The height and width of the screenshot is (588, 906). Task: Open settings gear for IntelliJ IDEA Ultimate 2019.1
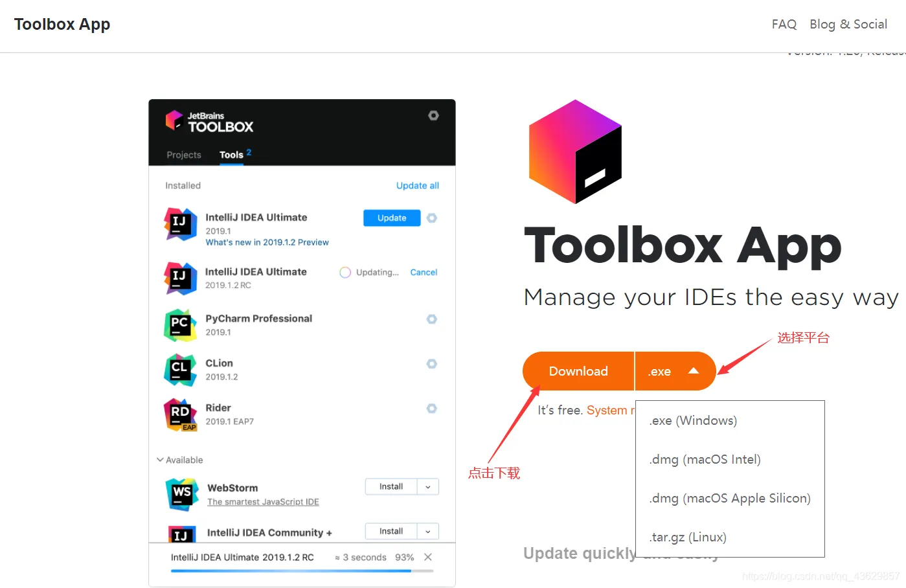(432, 218)
